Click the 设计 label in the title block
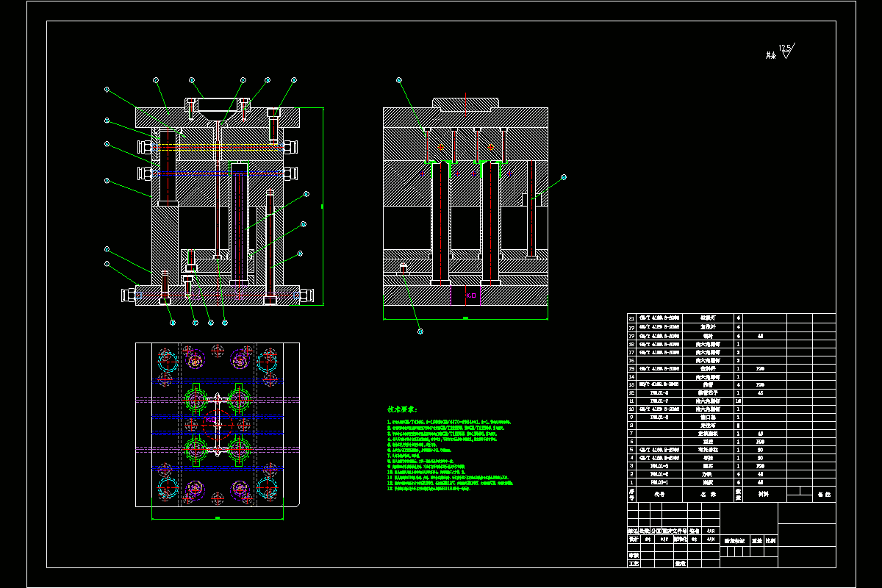The height and width of the screenshot is (588, 882). [633, 539]
